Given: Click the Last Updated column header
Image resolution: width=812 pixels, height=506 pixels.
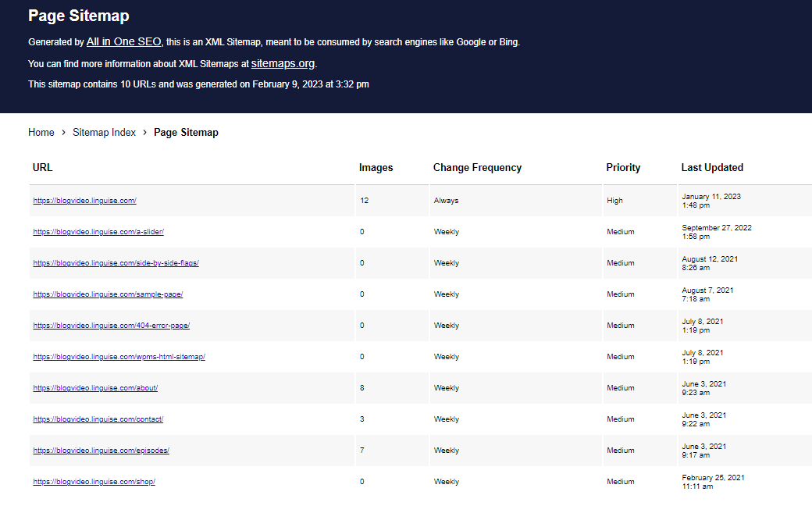Looking at the screenshot, I should coord(712,168).
